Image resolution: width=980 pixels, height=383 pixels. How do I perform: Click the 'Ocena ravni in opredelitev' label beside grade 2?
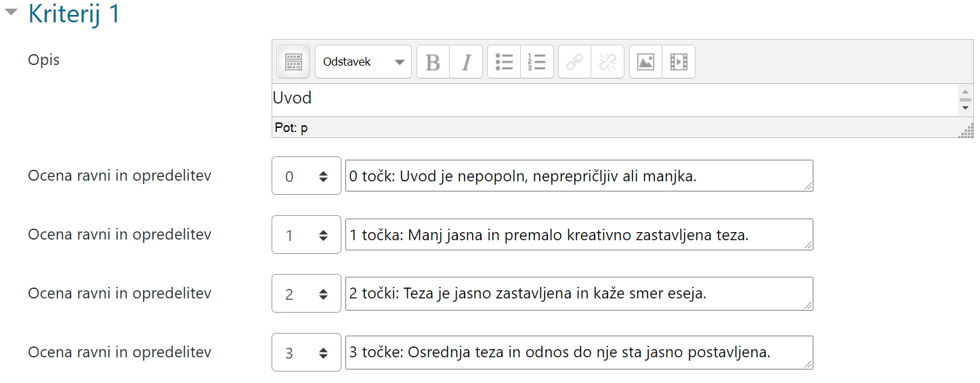click(120, 294)
